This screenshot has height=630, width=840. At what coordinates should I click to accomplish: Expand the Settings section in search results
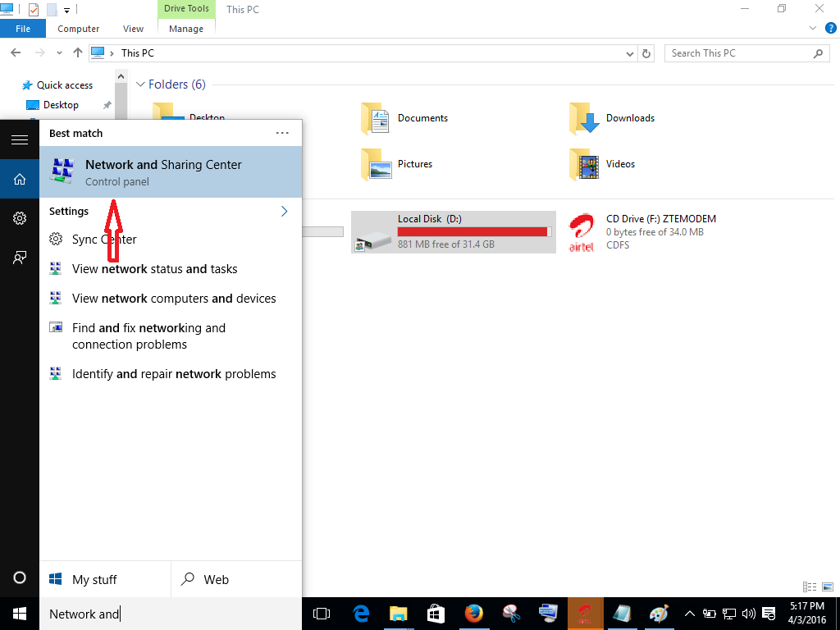coord(284,211)
